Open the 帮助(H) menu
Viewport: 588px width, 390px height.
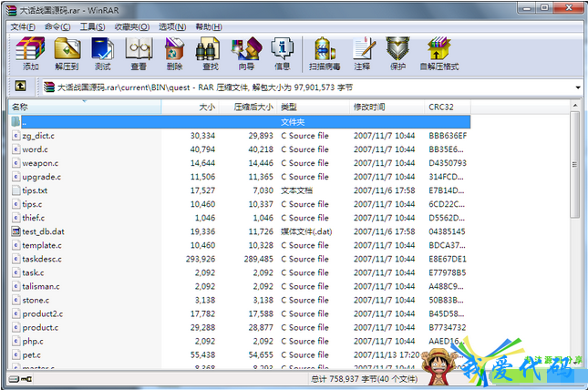pyautogui.click(x=209, y=26)
